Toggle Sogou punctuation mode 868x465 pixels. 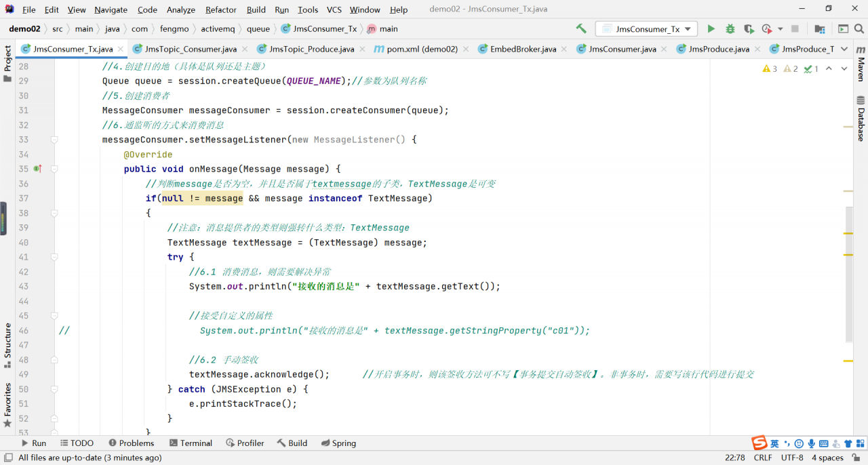[x=787, y=443]
